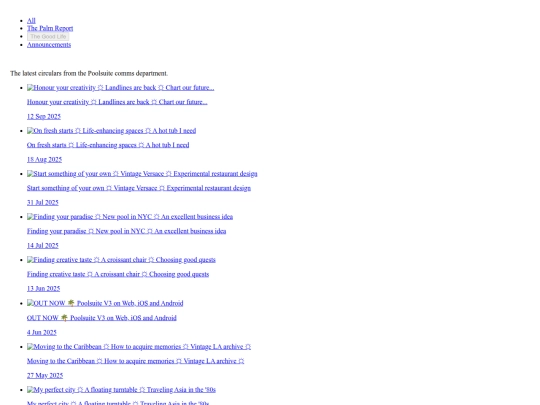Open On fresh starts text title link

(108, 145)
